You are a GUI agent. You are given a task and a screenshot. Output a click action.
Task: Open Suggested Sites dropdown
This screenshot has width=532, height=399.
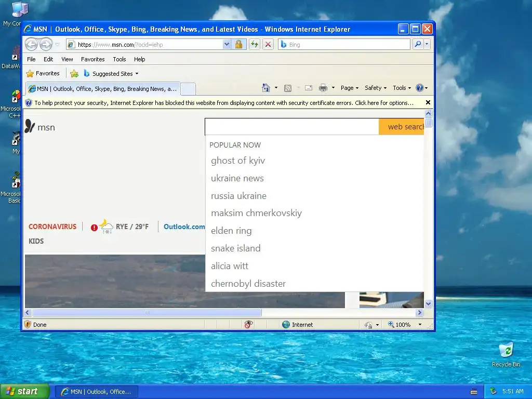[111, 74]
